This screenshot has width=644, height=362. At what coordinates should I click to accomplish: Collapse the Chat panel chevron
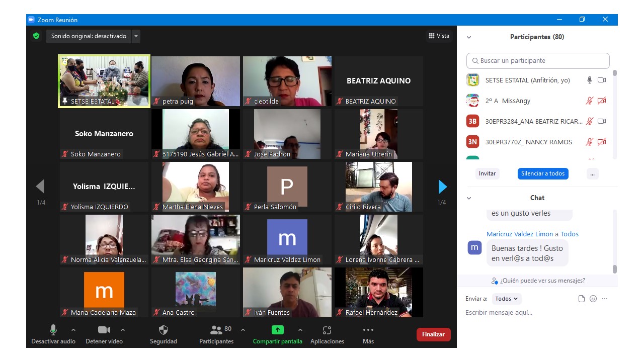point(469,198)
